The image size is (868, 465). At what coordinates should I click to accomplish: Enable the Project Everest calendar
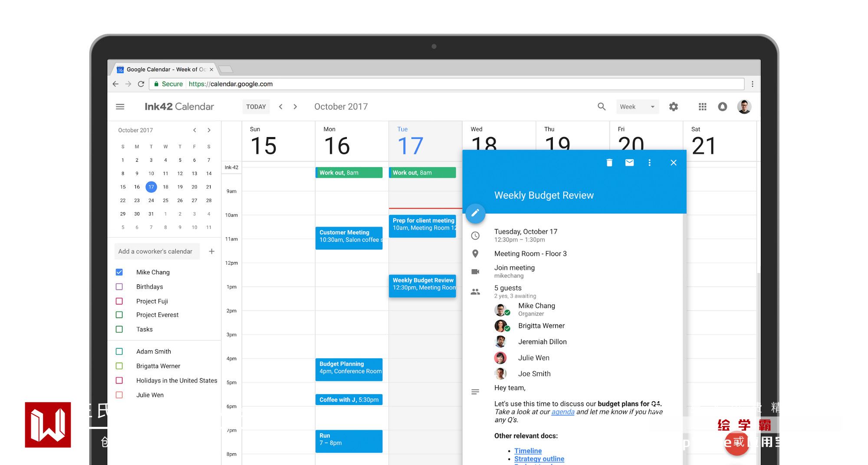pos(119,315)
